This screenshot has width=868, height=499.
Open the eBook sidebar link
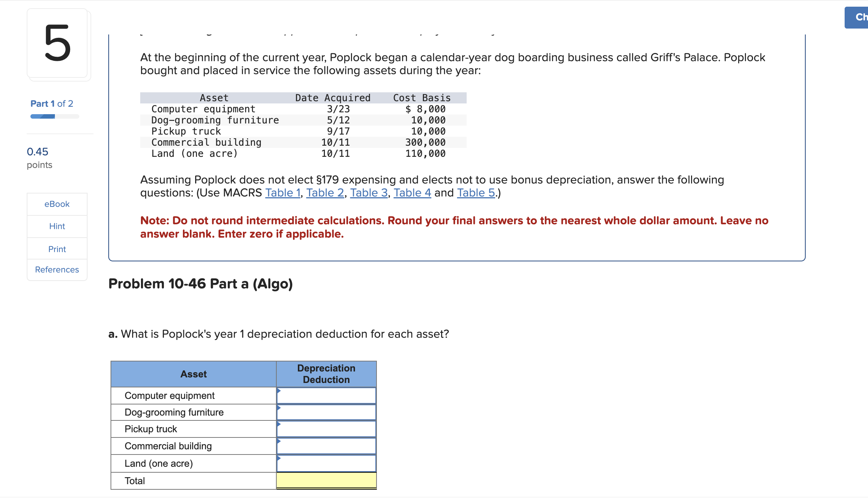pos(57,204)
